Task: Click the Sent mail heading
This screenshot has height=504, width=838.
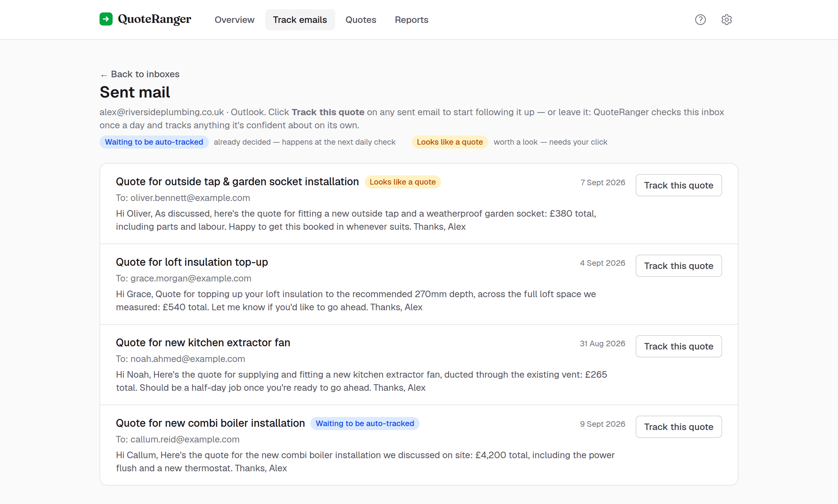Action: (x=135, y=92)
